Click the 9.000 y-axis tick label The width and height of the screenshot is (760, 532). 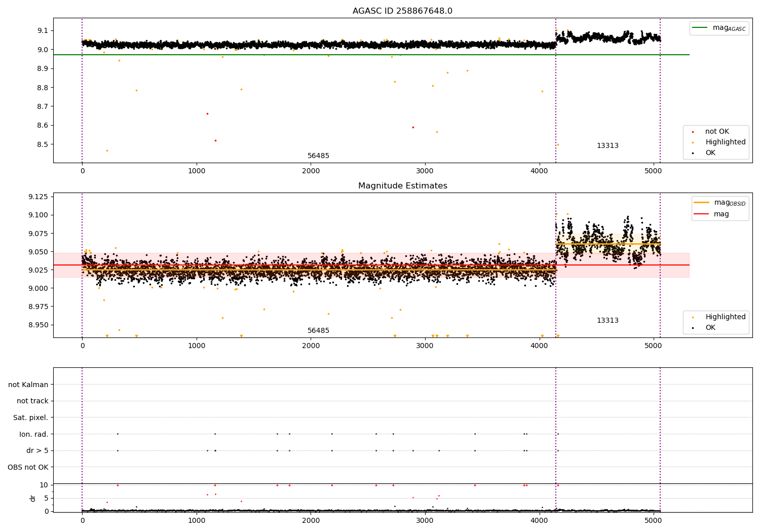click(39, 289)
